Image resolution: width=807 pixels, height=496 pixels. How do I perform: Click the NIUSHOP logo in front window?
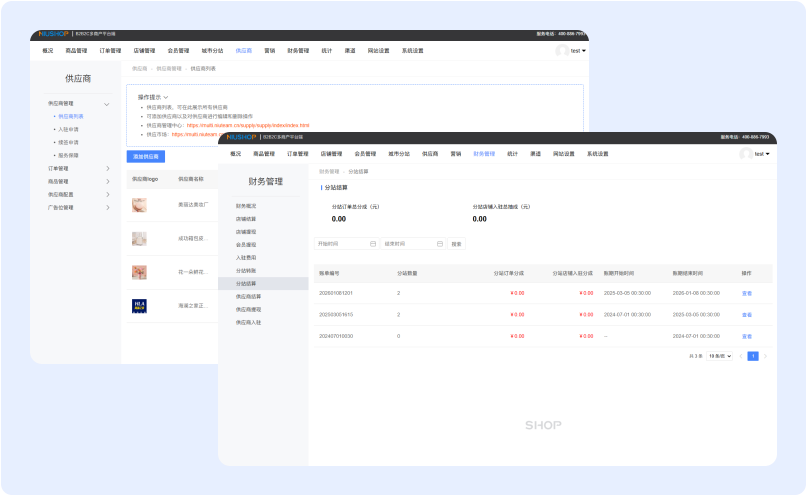click(241, 137)
